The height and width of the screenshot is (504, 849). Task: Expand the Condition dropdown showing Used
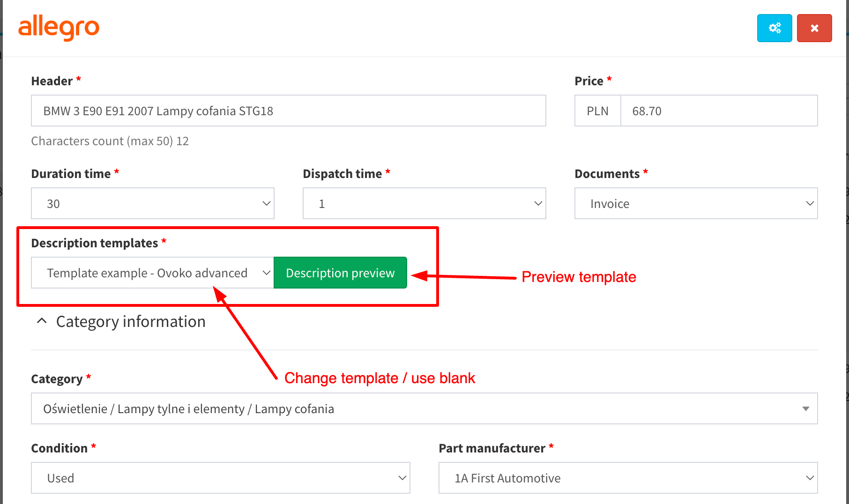click(220, 478)
